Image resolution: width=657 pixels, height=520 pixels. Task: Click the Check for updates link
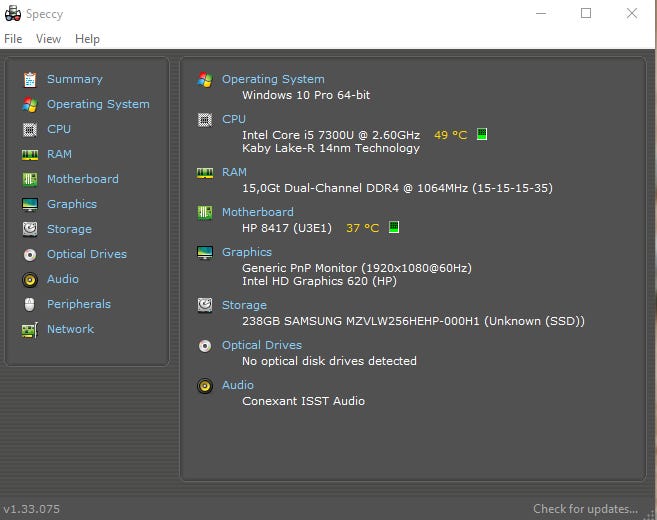coord(585,509)
